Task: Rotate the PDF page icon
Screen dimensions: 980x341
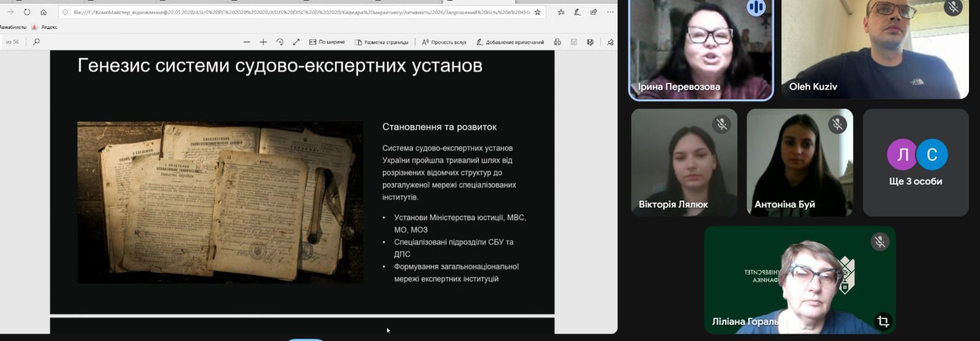Action: click(280, 42)
